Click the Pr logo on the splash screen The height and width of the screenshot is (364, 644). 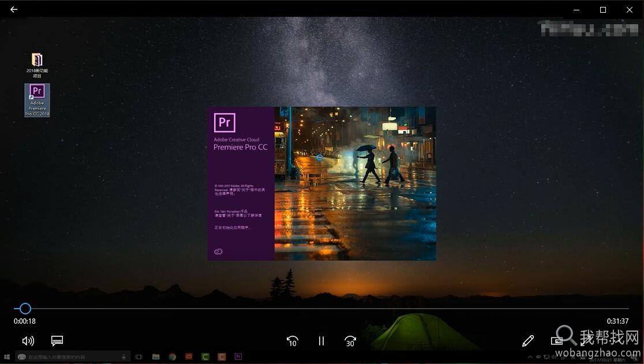(224, 122)
